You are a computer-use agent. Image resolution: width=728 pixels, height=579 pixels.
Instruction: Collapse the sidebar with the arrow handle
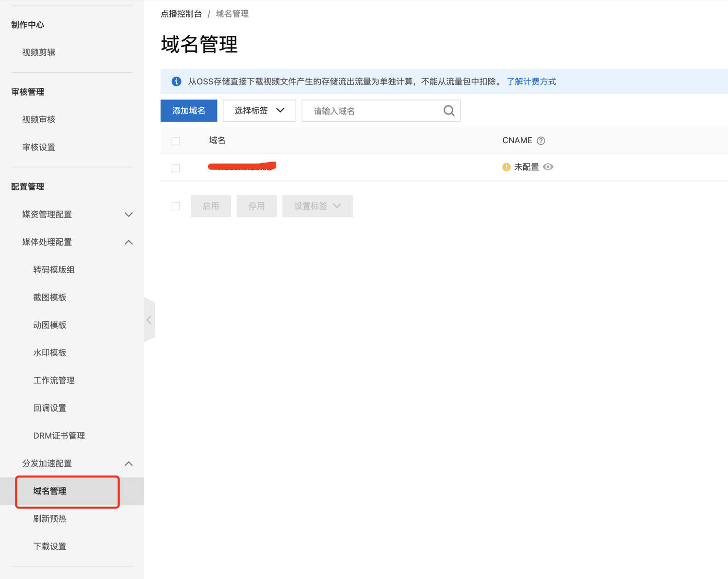point(149,320)
